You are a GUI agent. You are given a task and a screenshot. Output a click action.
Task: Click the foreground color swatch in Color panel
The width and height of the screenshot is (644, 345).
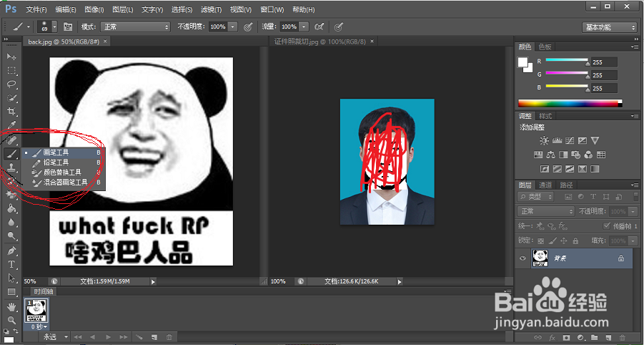[522, 62]
